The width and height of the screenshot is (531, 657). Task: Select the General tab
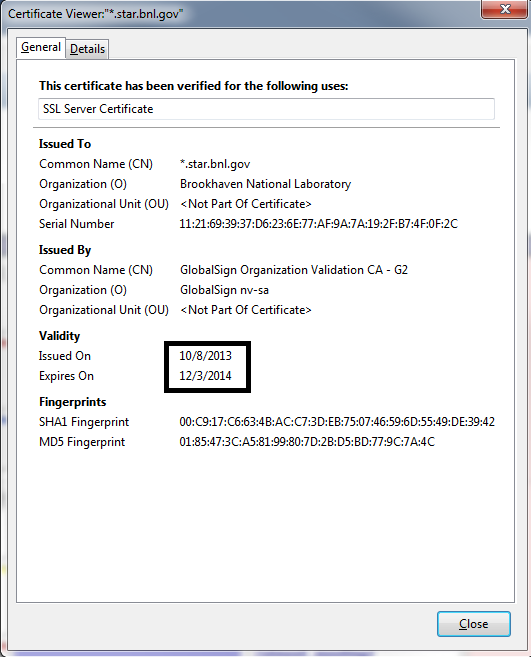[x=41, y=47]
